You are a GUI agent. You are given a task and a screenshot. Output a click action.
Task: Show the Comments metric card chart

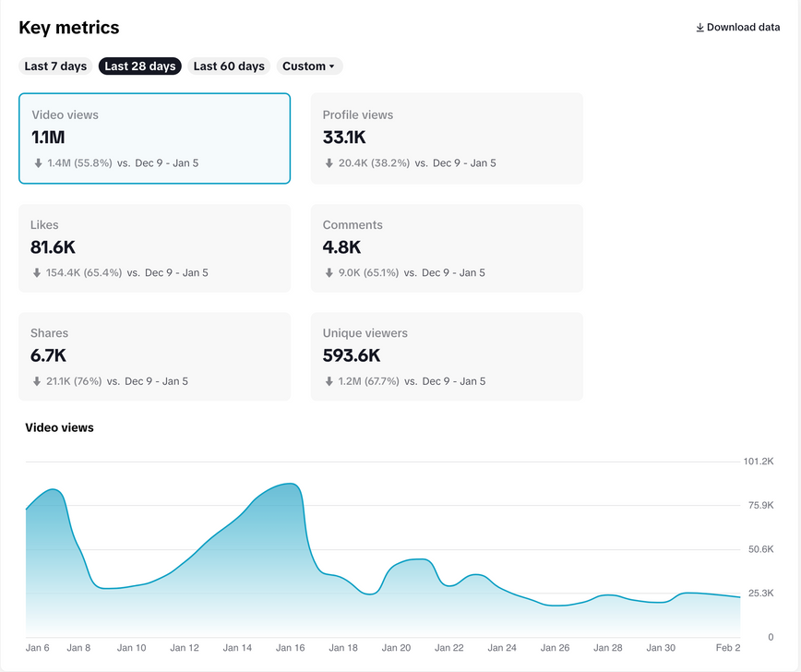coord(447,248)
